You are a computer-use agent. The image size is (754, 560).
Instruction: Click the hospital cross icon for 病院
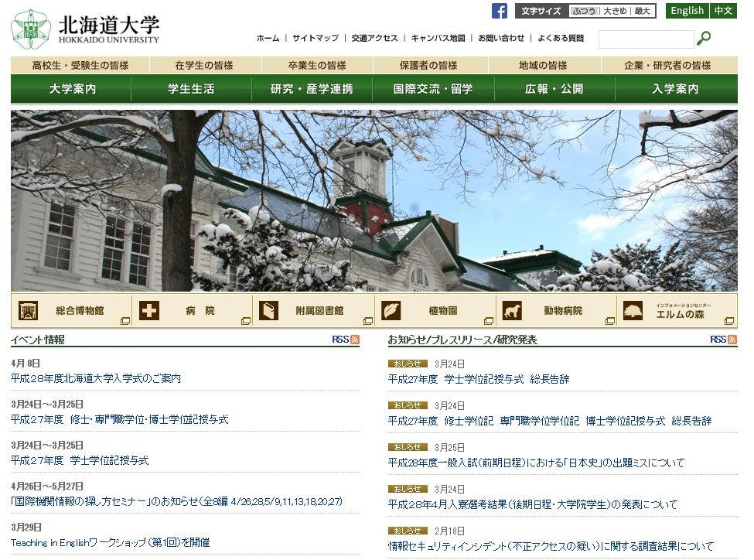[x=149, y=309]
